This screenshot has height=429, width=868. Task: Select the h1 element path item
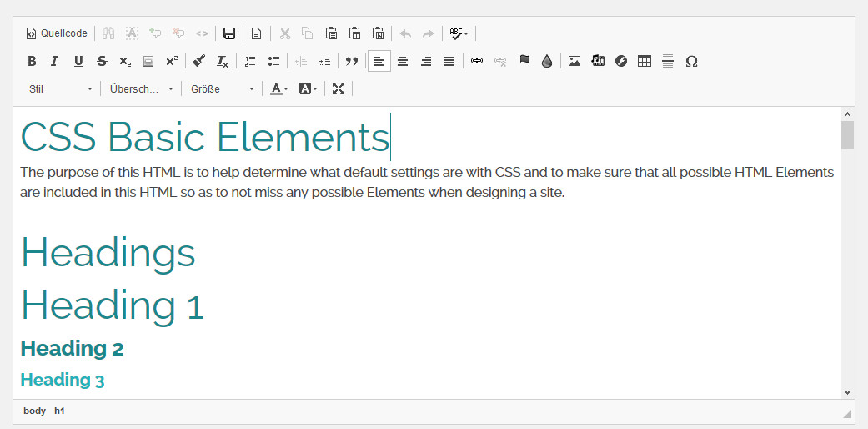59,411
